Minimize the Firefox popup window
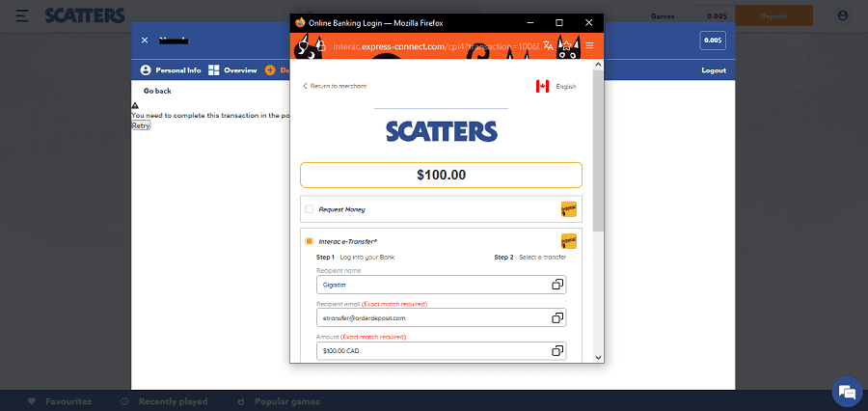The image size is (868, 411). tap(530, 23)
